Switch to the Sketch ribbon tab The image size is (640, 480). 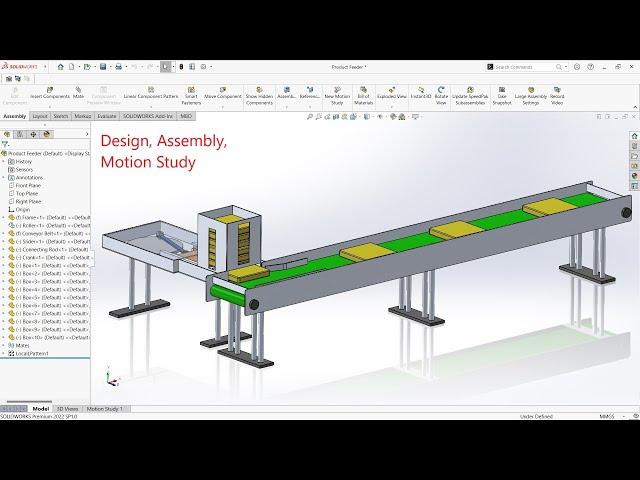[x=60, y=116]
